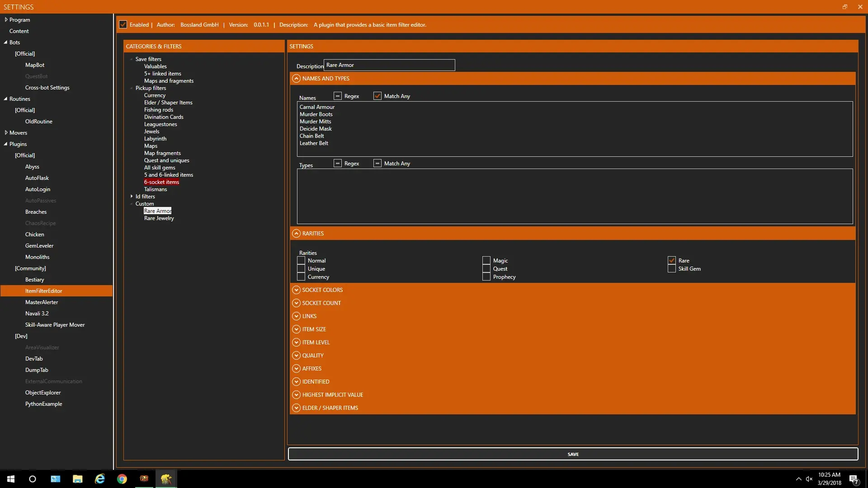Select Rare Jewelry custom filter
868x488 pixels.
click(159, 218)
